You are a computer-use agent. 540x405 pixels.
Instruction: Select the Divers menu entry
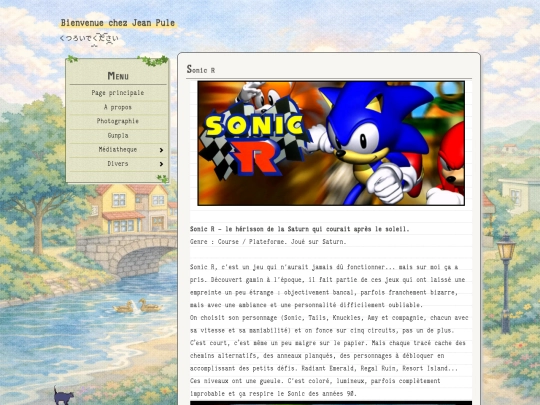[118, 164]
